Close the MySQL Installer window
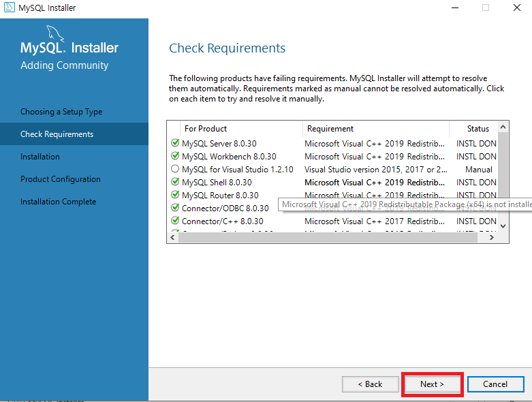532x402 pixels. 517,7
